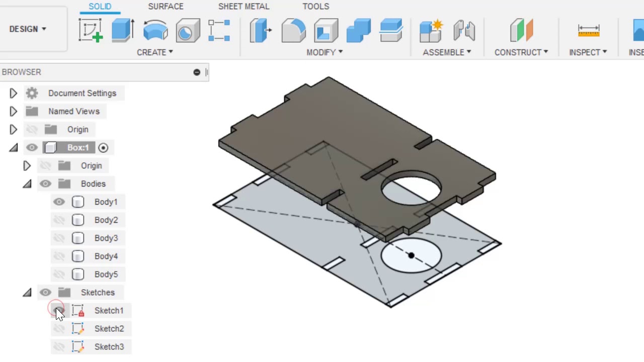Viewport: 644px width, 362px height.
Task: Hide Body1 with its visibility eye
Action: click(x=59, y=202)
